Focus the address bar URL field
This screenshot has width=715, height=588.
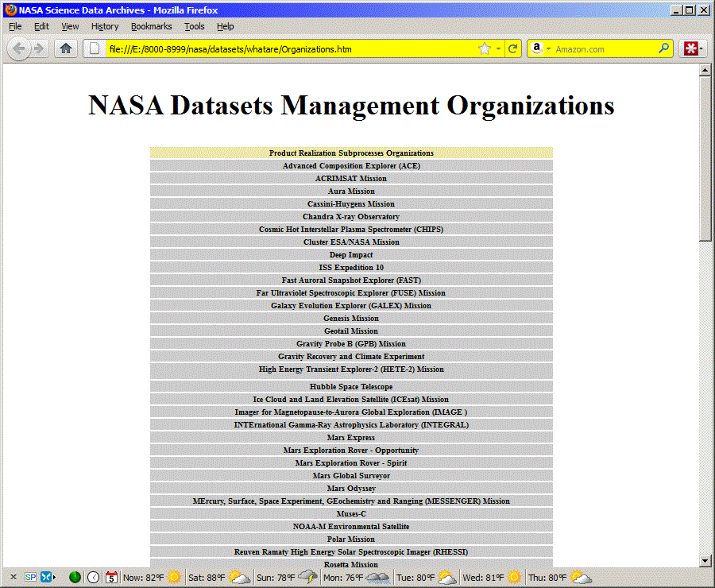click(x=292, y=48)
